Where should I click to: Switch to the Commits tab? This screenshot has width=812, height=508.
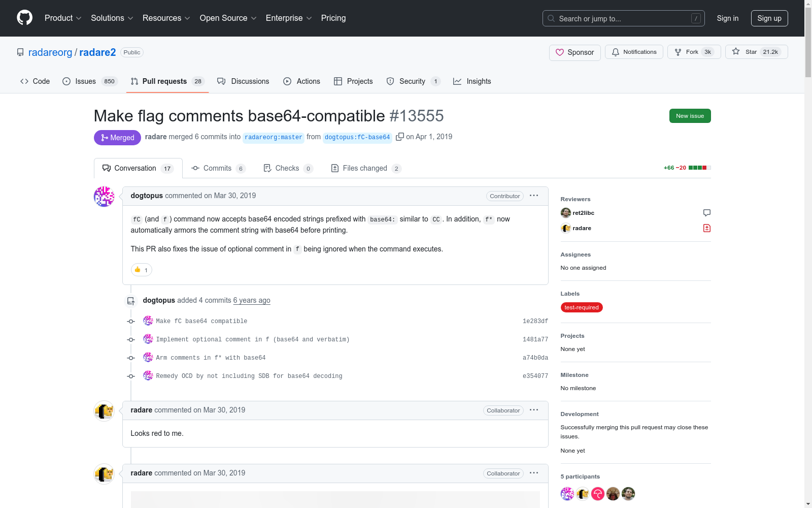[218, 168]
